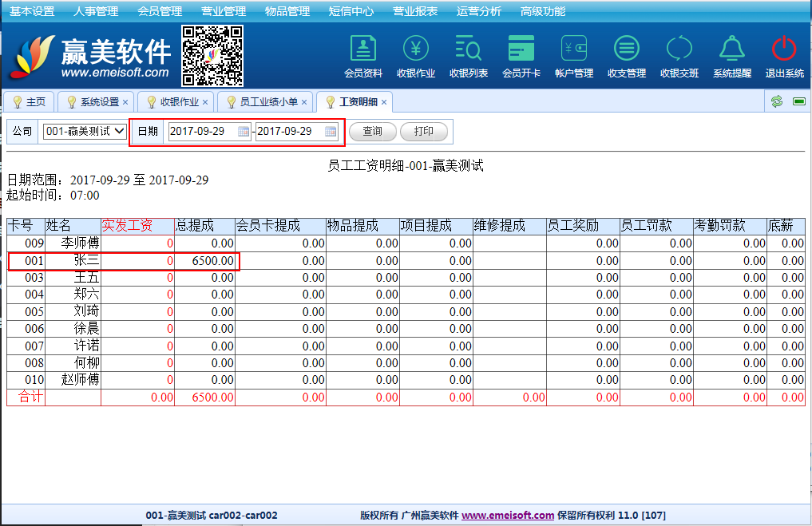Open the end date calendar picker

(x=331, y=132)
